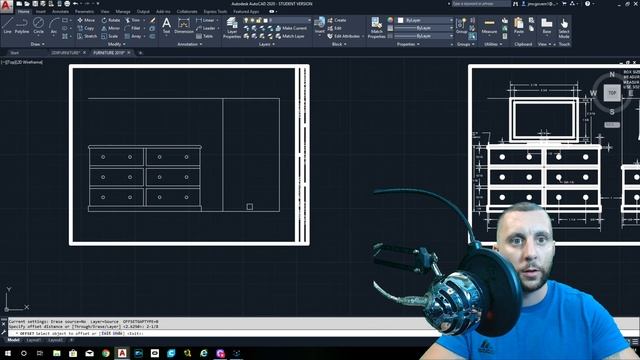This screenshot has height=360, width=640.
Task: Select the Circle tool
Action: coord(38,25)
